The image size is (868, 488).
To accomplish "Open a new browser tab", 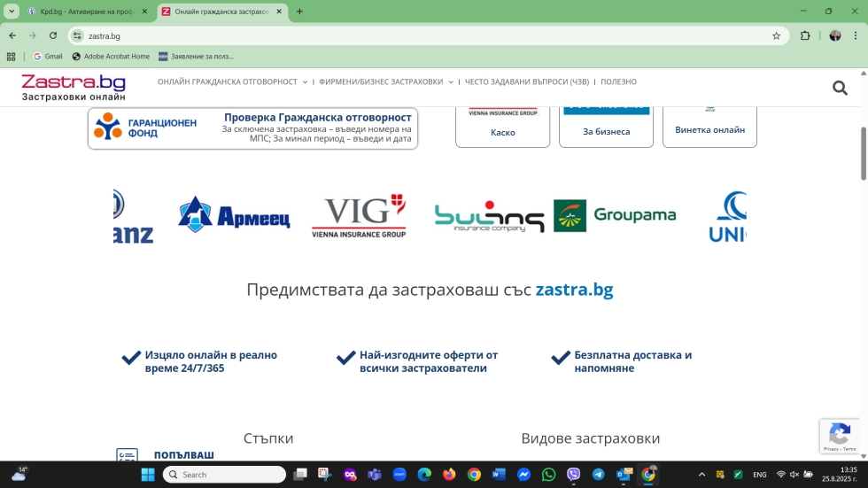I will coord(299,11).
